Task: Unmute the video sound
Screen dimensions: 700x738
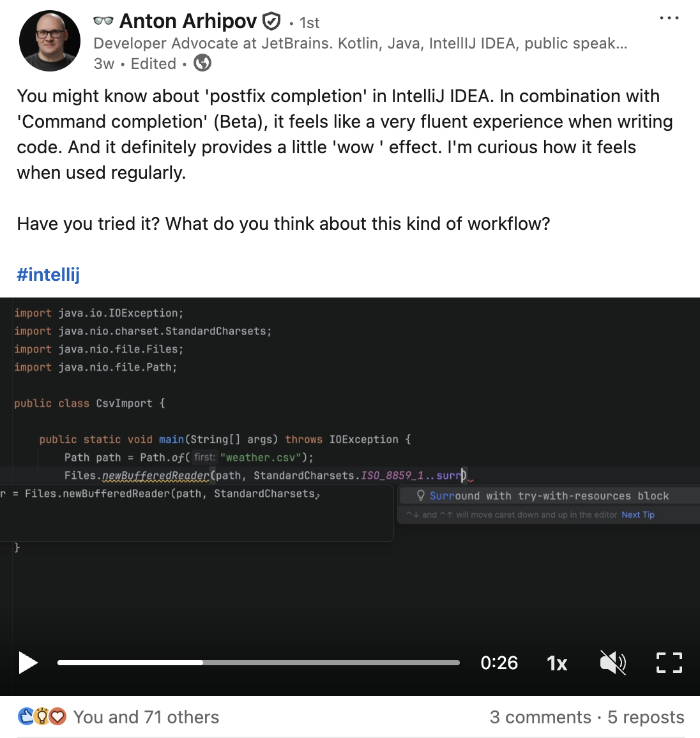Action: (612, 663)
